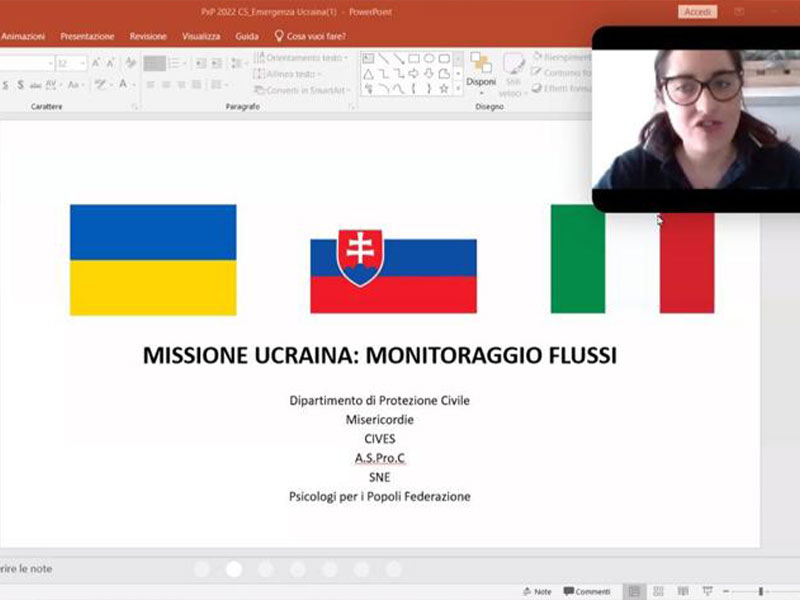
Task: Click the Ukraine flag image
Action: pyautogui.click(x=153, y=260)
